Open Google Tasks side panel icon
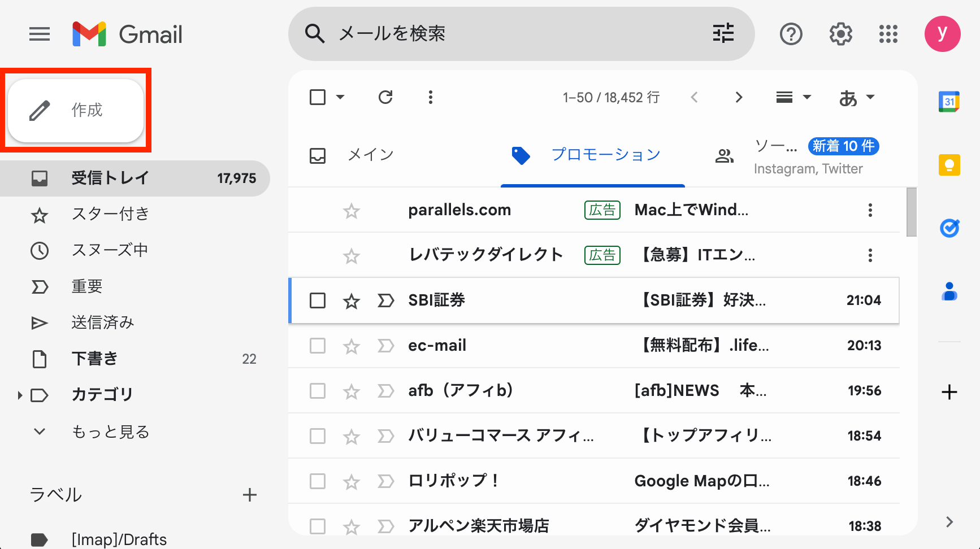Screen dimensions: 980x549 (949, 228)
